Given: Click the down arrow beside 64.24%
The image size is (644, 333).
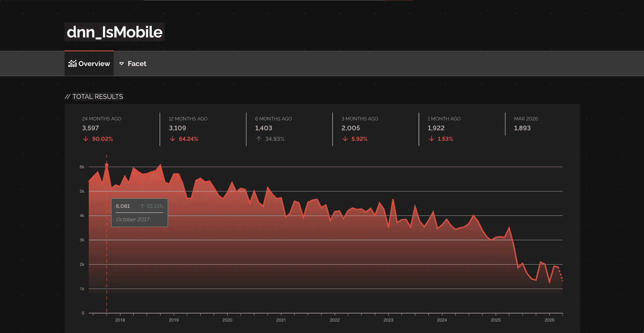Looking at the screenshot, I should (x=172, y=139).
